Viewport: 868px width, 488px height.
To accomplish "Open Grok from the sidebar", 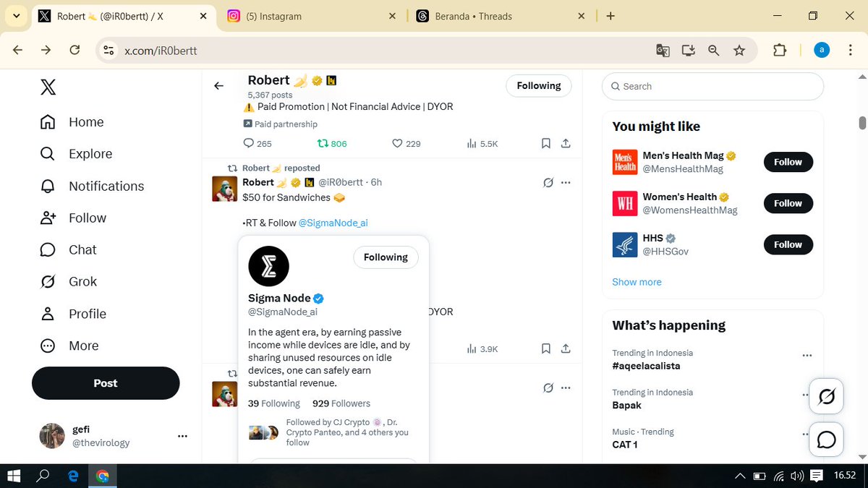I will point(69,281).
